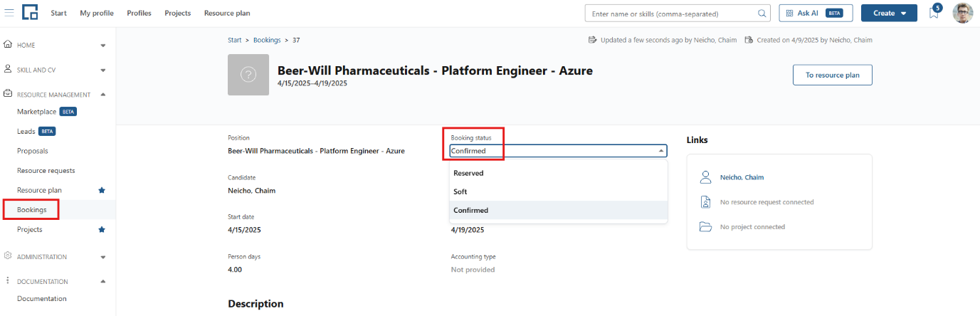Screen dimensions: 980x316
Task: Click the search magnifier icon
Action: click(x=762, y=14)
